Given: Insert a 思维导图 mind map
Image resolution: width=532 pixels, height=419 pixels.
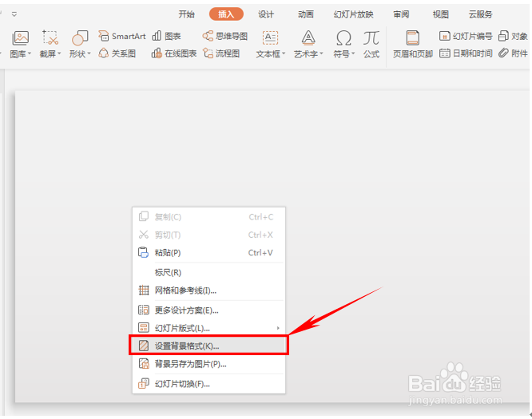Looking at the screenshot, I should click(225, 36).
